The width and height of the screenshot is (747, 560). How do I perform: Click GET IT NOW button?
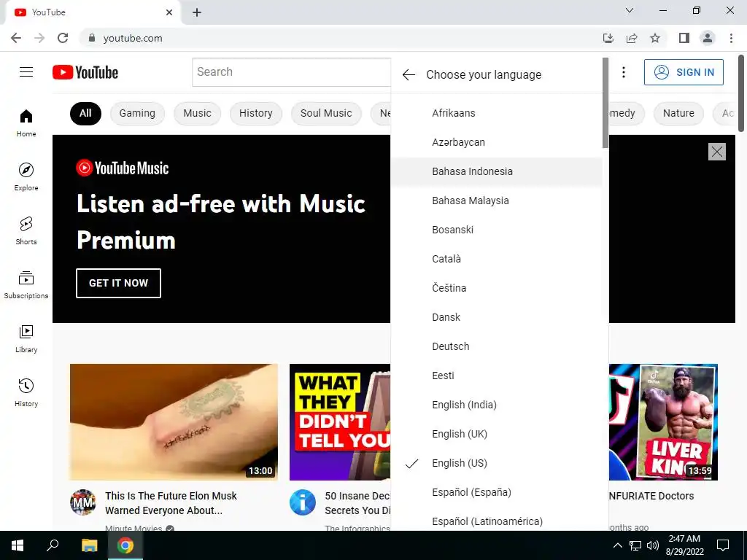(x=118, y=284)
